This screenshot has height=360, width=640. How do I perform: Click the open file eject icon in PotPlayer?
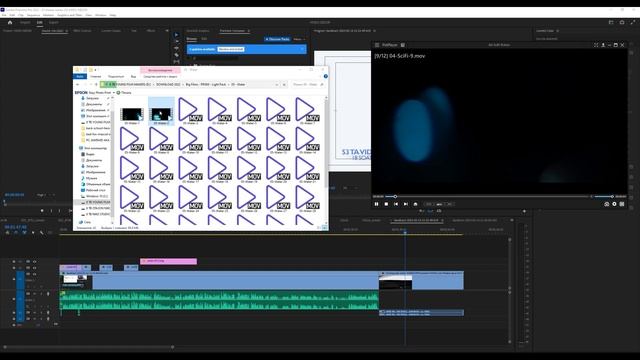[x=416, y=204]
